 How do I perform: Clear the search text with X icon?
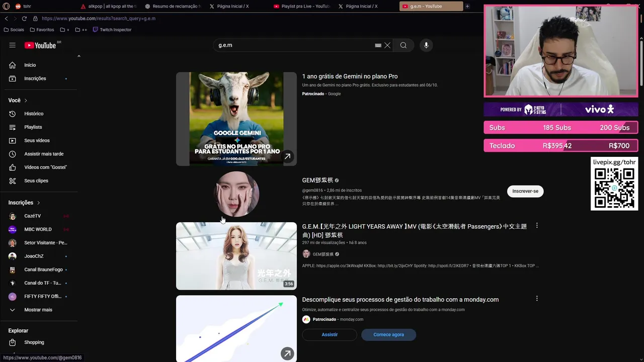387,45
